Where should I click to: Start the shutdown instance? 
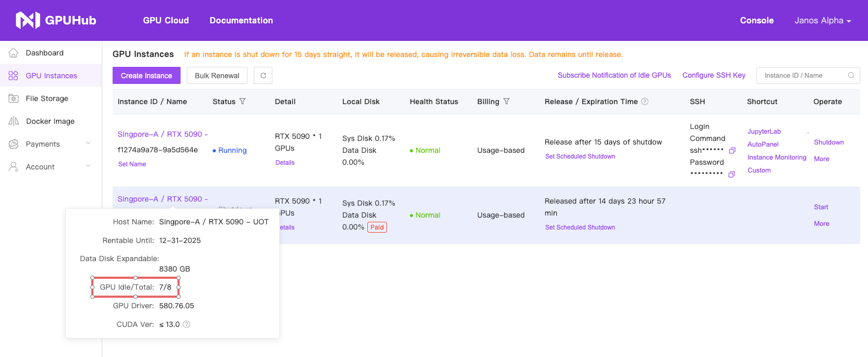click(x=821, y=207)
